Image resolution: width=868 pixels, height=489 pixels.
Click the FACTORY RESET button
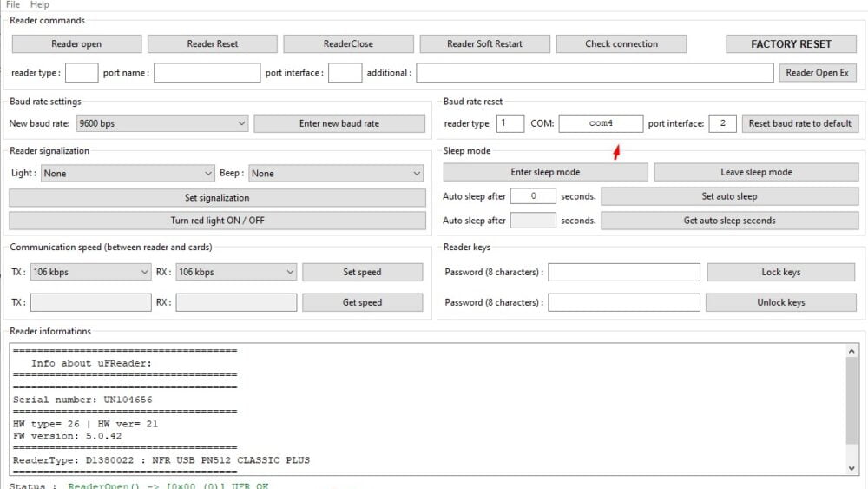click(x=791, y=43)
